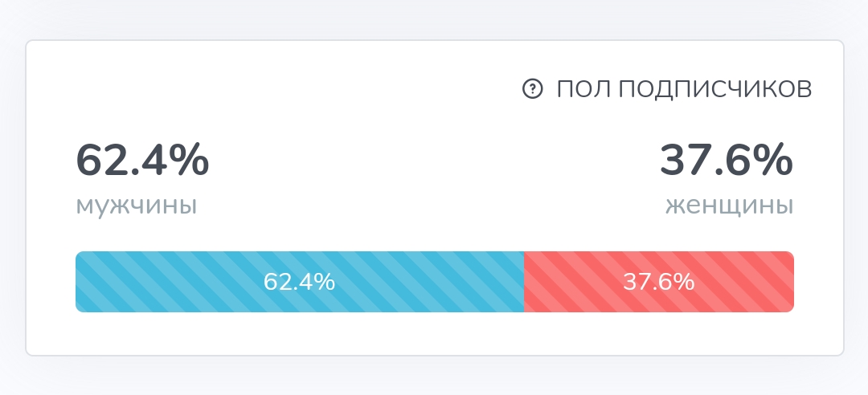Select the word ПОЛ in the title
Viewport: 868px width, 395px height.
point(584,89)
